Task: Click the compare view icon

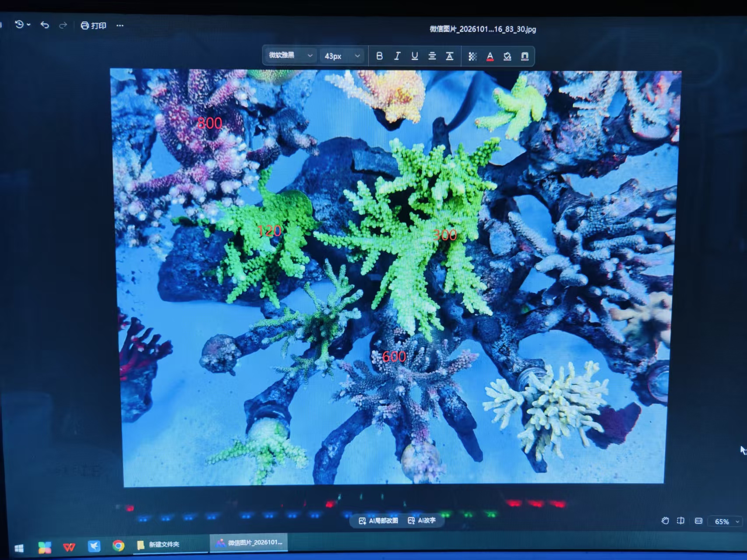Action: click(x=680, y=521)
